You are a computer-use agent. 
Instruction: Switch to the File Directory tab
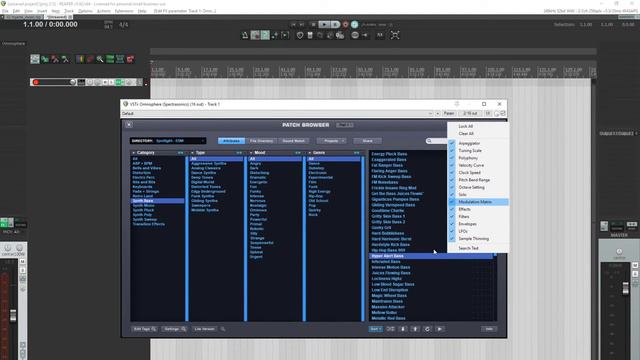[261, 141]
